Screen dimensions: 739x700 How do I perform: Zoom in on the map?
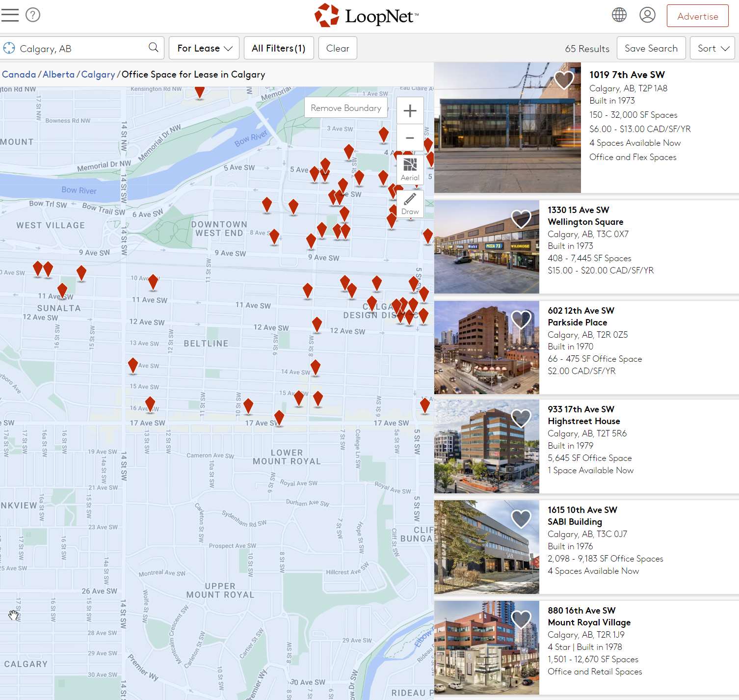(x=410, y=111)
